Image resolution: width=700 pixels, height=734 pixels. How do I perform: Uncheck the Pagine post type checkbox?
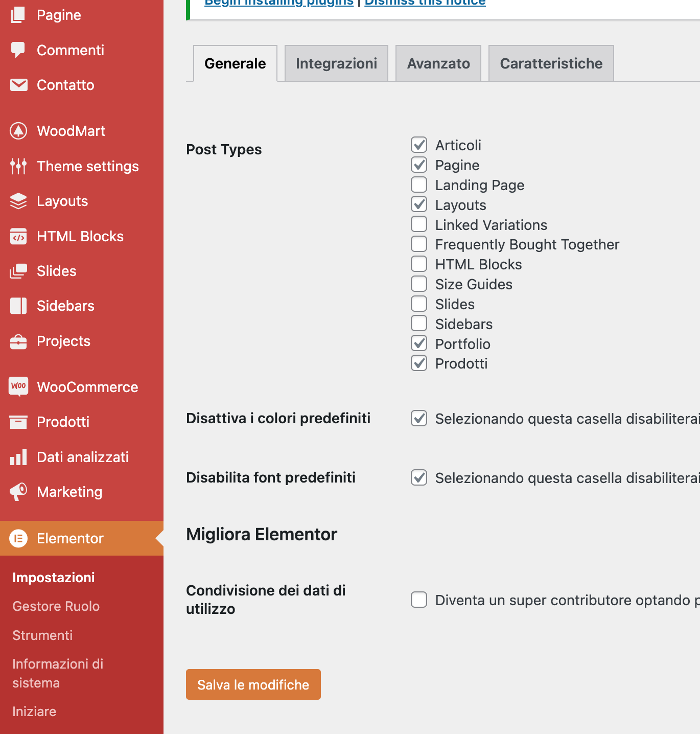419,165
